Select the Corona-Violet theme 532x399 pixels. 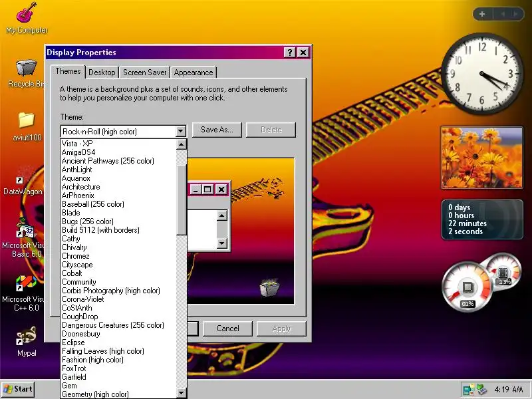(119, 299)
